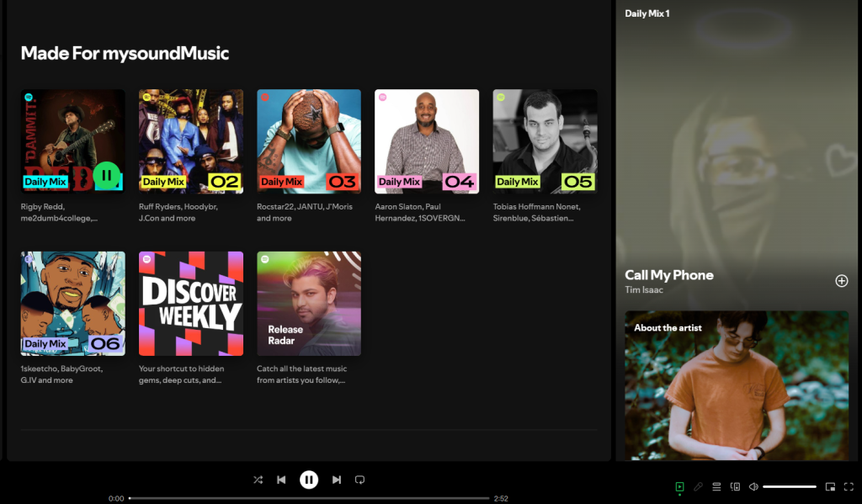Toggle shuffle playback
Viewport: 862px width, 504px height.
258,480
